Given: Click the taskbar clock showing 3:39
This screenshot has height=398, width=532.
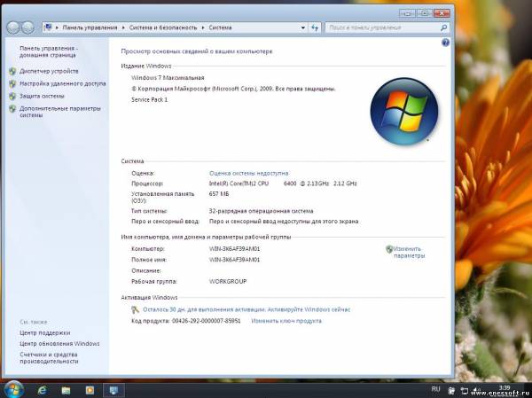Looking at the screenshot, I should point(505,387).
